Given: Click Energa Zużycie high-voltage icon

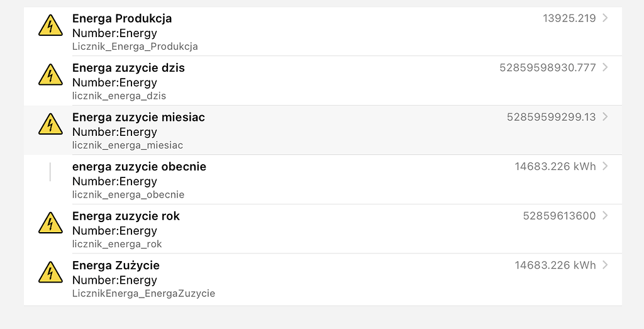Looking at the screenshot, I should coord(50,272).
